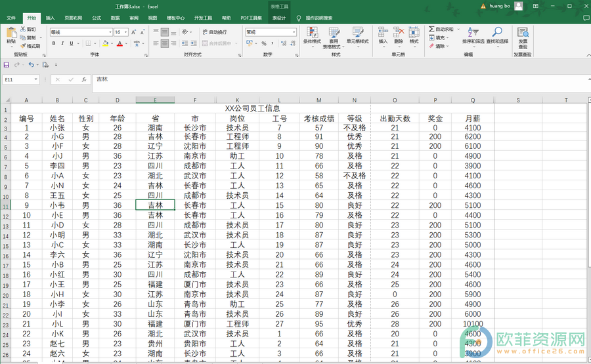The width and height of the screenshot is (591, 364).
Task: Open the font size dropdown showing 16
Action: coord(126,32)
